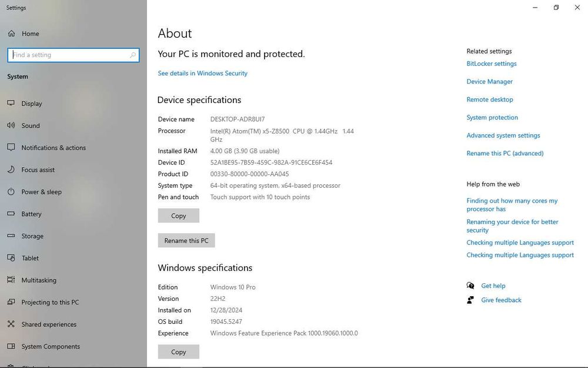Minimize the Settings window
This screenshot has width=588, height=368.
pos(535,8)
